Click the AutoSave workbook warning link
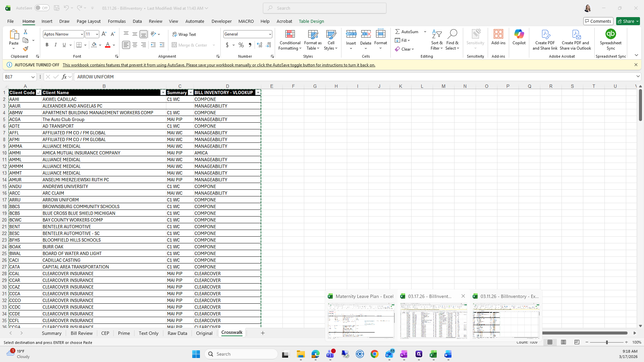Screen dimensions: 644x362 219,65
